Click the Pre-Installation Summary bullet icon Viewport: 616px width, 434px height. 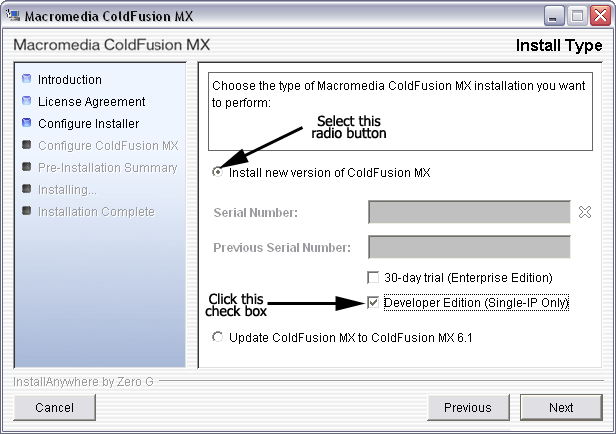[x=27, y=167]
